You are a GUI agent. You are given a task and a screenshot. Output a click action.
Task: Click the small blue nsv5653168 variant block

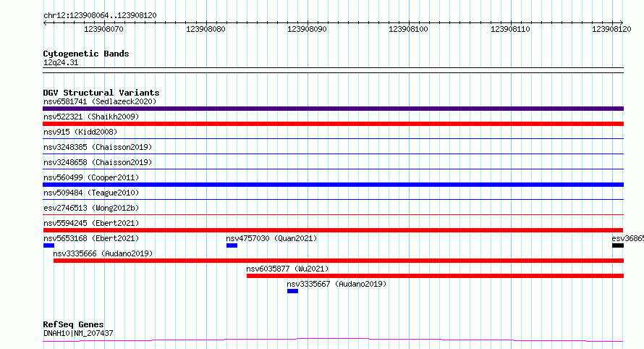click(x=49, y=245)
